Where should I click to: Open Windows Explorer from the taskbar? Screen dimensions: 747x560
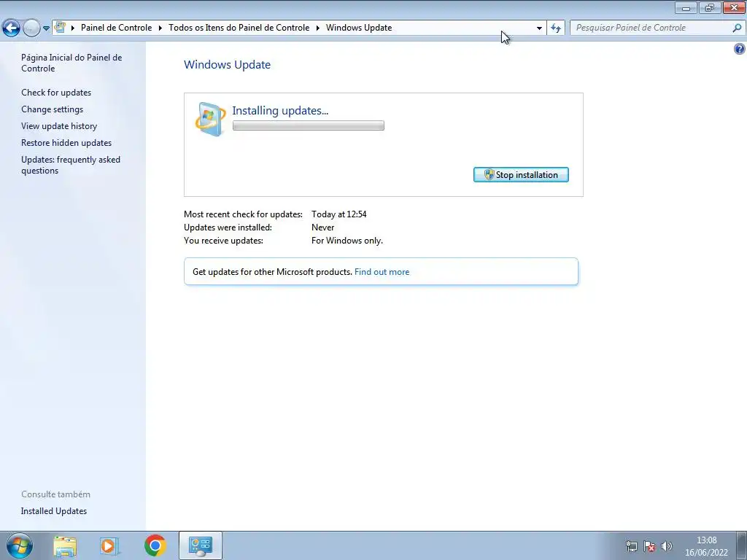(65, 545)
